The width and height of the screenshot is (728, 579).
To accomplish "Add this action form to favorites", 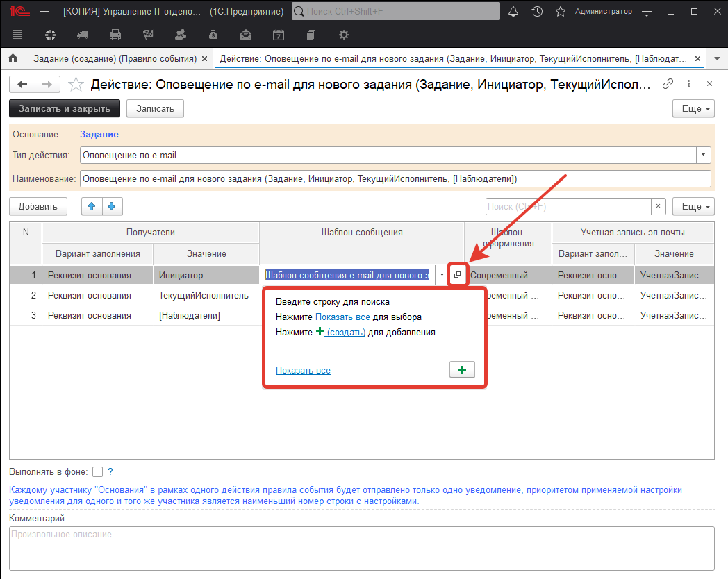I will click(x=76, y=85).
